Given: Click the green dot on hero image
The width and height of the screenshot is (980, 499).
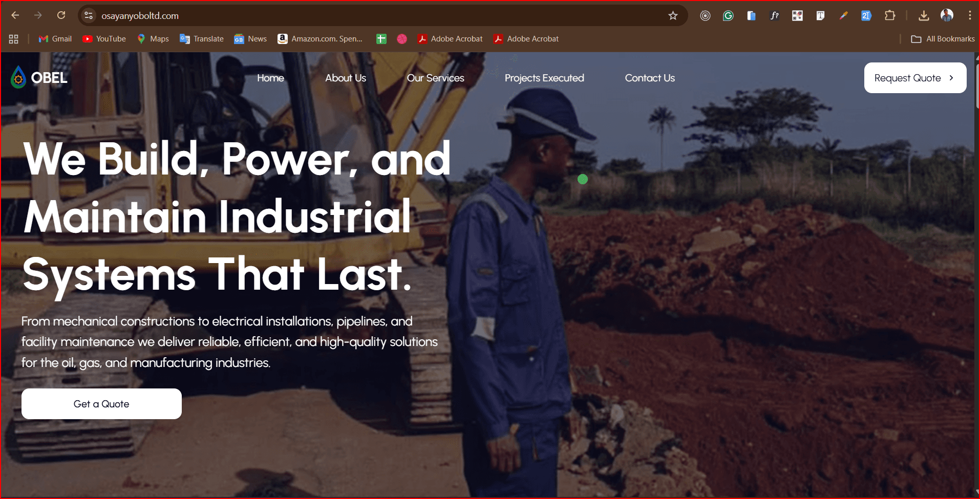Looking at the screenshot, I should tap(583, 179).
